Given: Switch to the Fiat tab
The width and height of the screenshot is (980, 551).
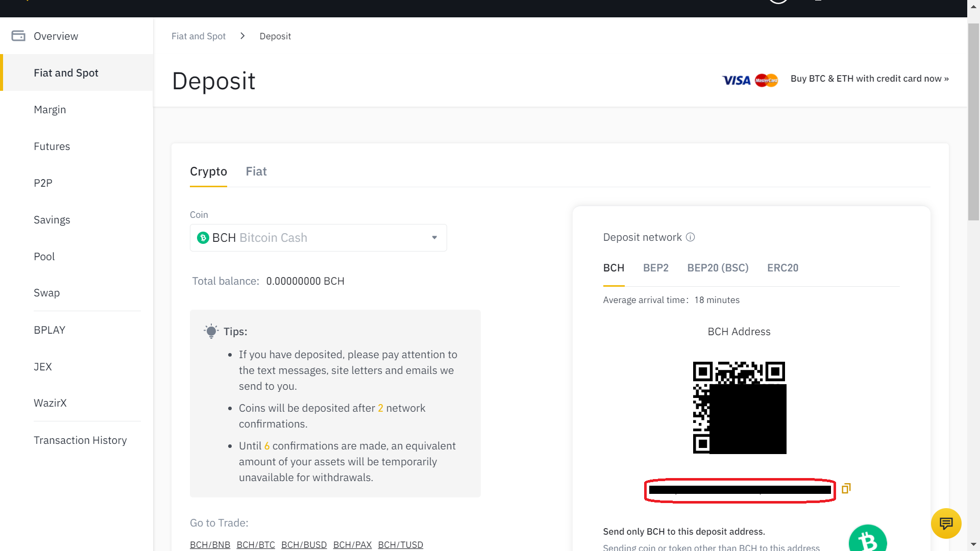Looking at the screenshot, I should tap(256, 171).
